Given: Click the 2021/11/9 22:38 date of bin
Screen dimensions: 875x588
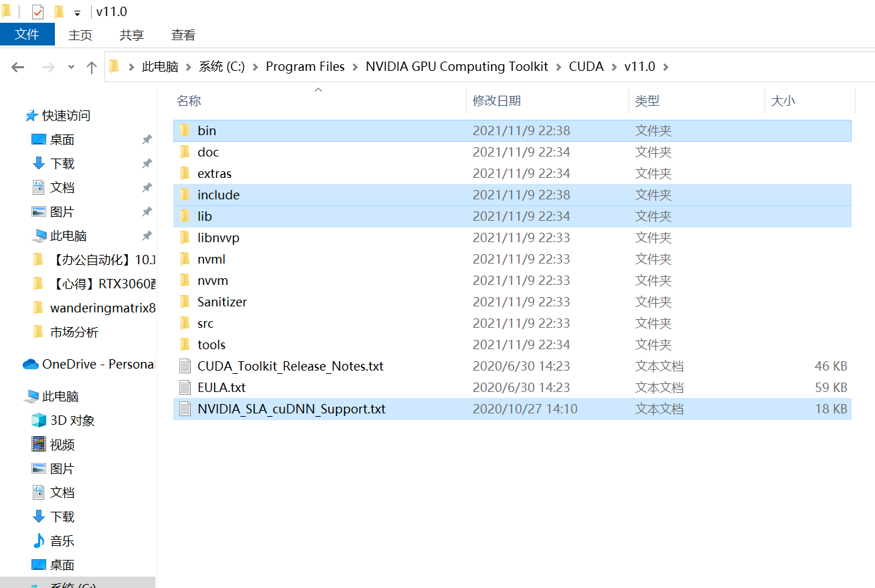Looking at the screenshot, I should click(522, 130).
